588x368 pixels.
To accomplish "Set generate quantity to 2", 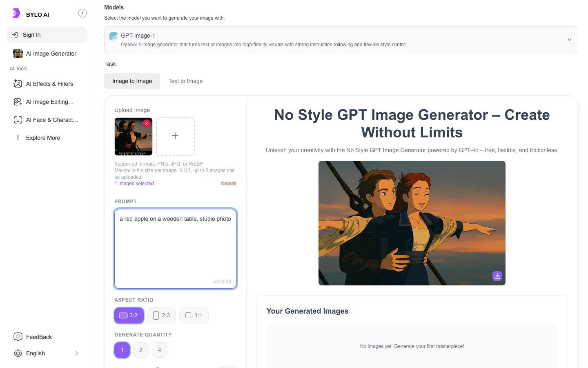I will (141, 350).
